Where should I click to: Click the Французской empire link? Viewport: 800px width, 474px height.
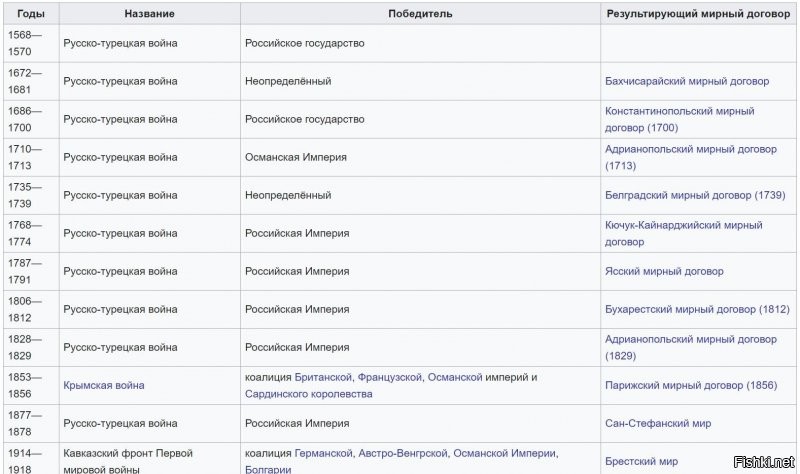390,377
